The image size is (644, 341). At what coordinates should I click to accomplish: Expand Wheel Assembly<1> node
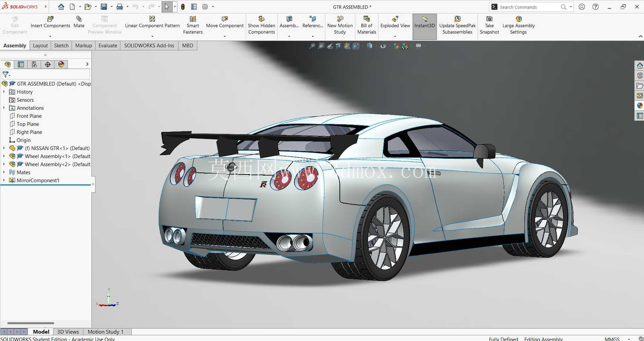point(4,156)
